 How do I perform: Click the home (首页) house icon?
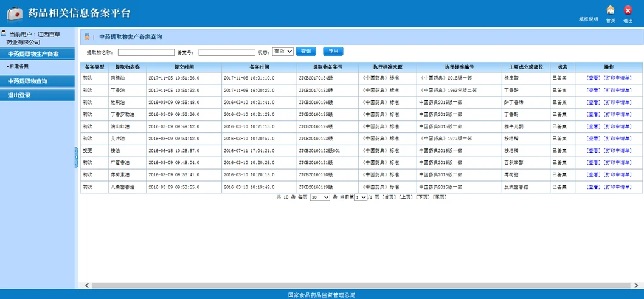tap(611, 10)
